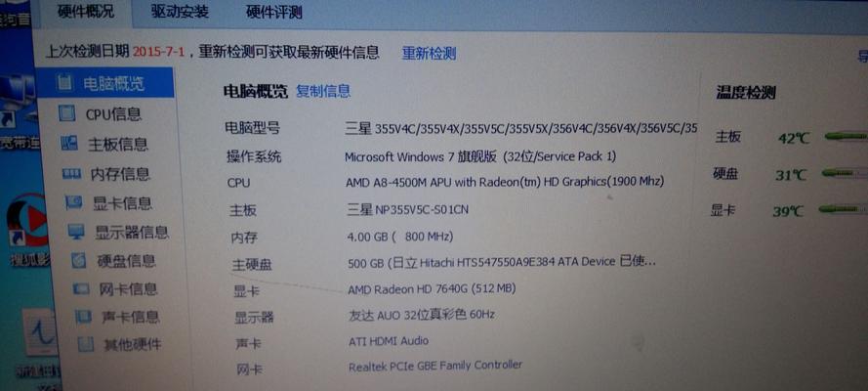Select 显示器信息 label in sidebar
868x391 pixels.
point(132,232)
